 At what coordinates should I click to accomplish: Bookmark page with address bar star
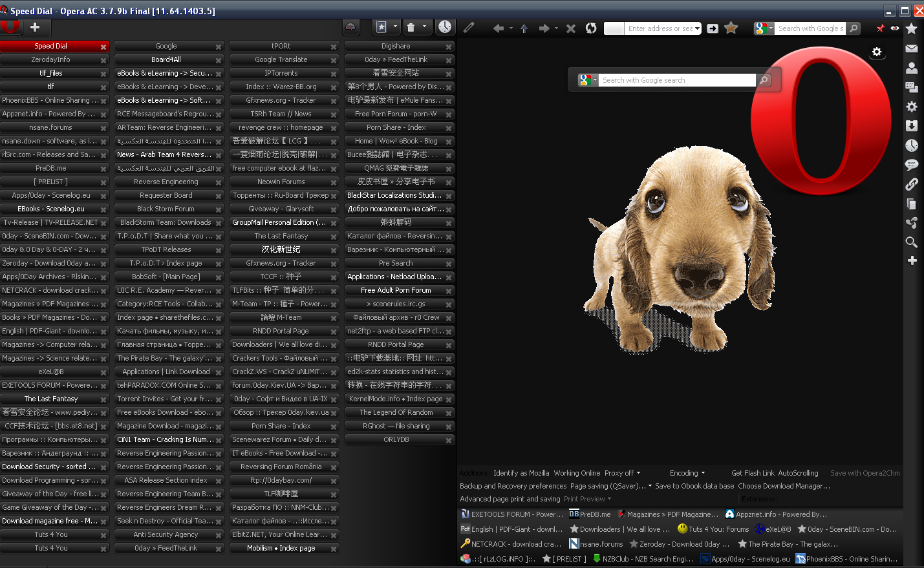click(731, 28)
